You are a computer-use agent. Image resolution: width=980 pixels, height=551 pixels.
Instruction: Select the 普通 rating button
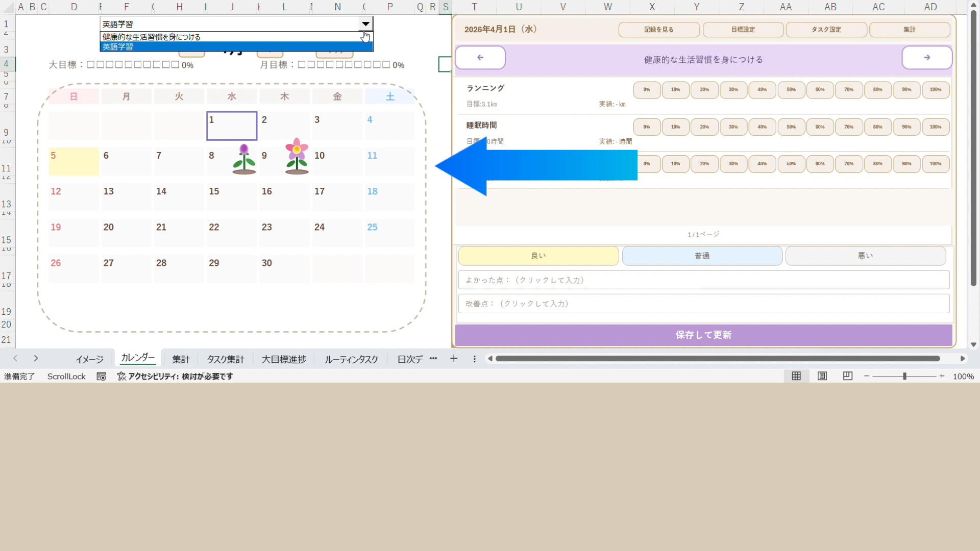(x=702, y=256)
